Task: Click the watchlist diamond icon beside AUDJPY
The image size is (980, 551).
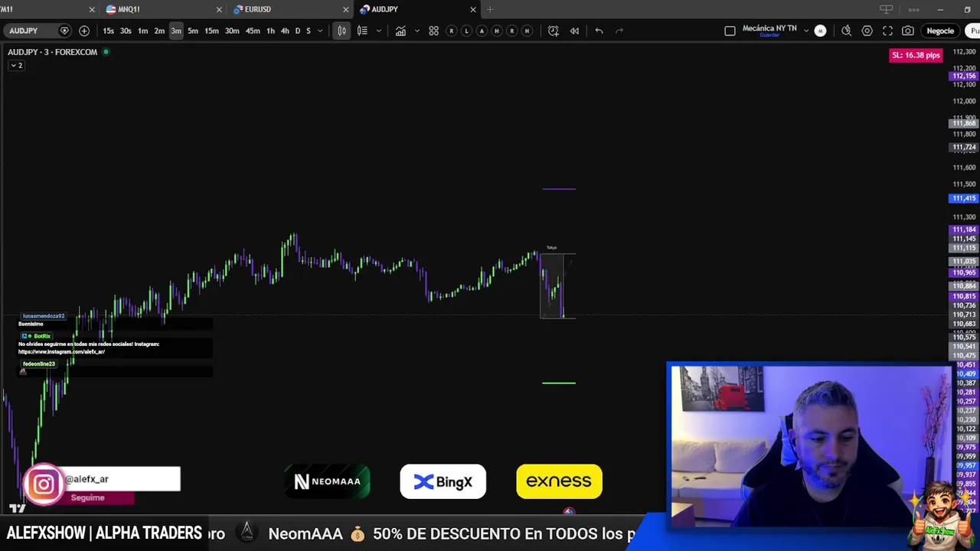Action: (x=64, y=31)
